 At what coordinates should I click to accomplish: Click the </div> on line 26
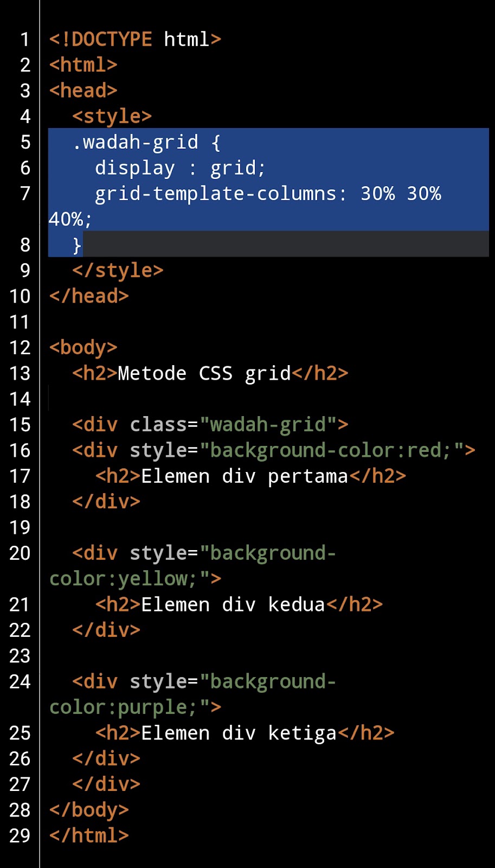click(106, 759)
